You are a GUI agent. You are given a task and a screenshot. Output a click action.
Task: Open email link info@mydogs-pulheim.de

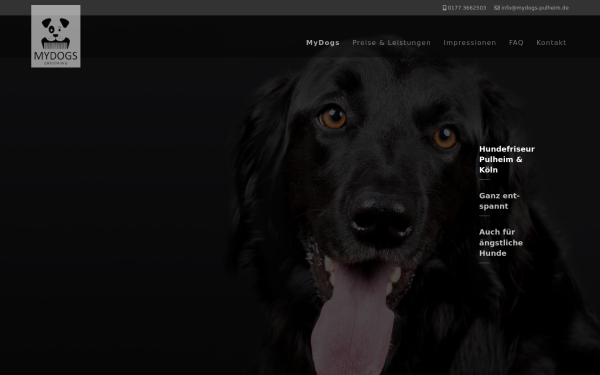pyautogui.click(x=535, y=8)
